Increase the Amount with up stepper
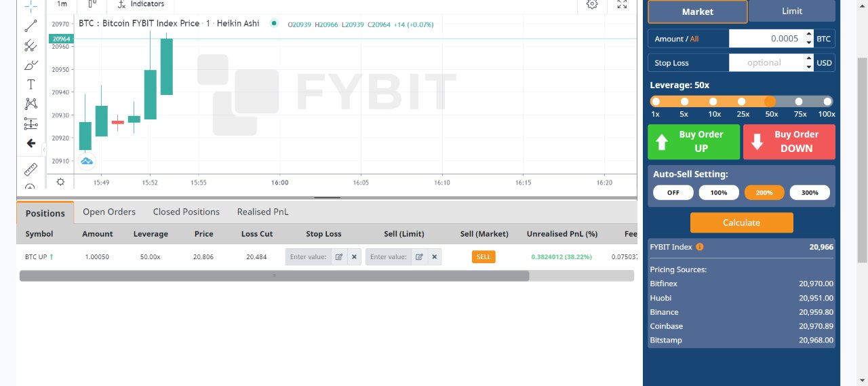 tap(808, 35)
